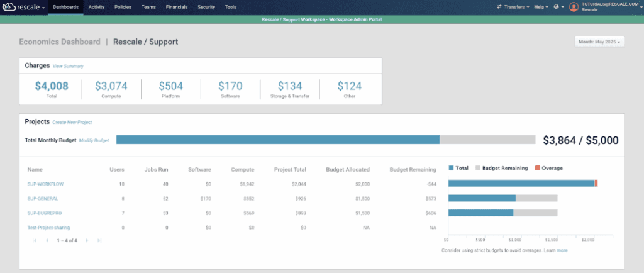The height and width of the screenshot is (273, 644).
Task: Jump to last page of projects
Action: coord(99,240)
